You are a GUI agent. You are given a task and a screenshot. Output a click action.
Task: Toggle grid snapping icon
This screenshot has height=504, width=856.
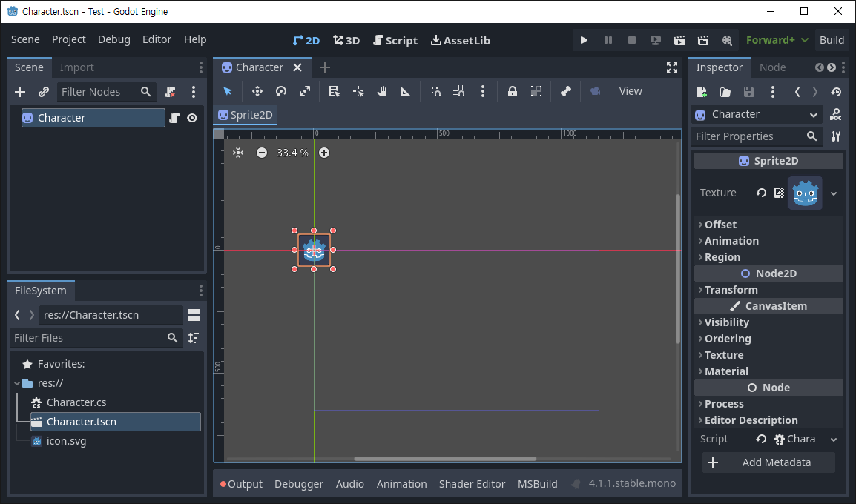(x=459, y=91)
